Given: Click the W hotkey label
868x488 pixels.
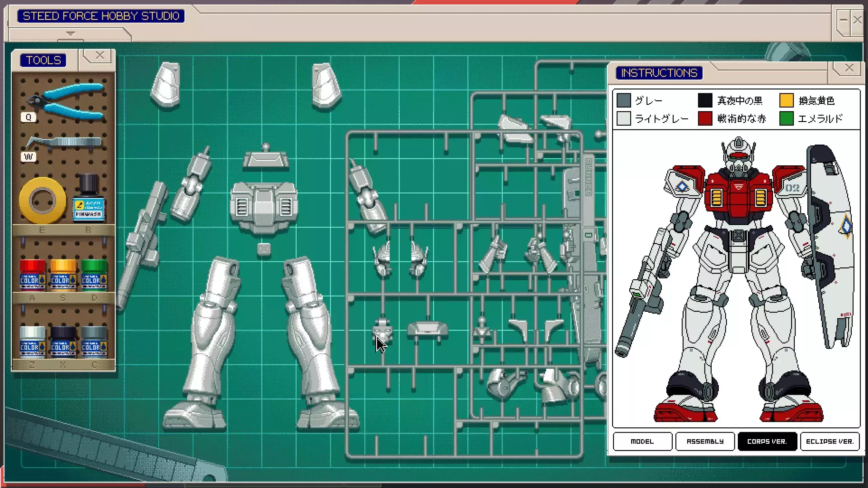Looking at the screenshot, I should pos(28,157).
